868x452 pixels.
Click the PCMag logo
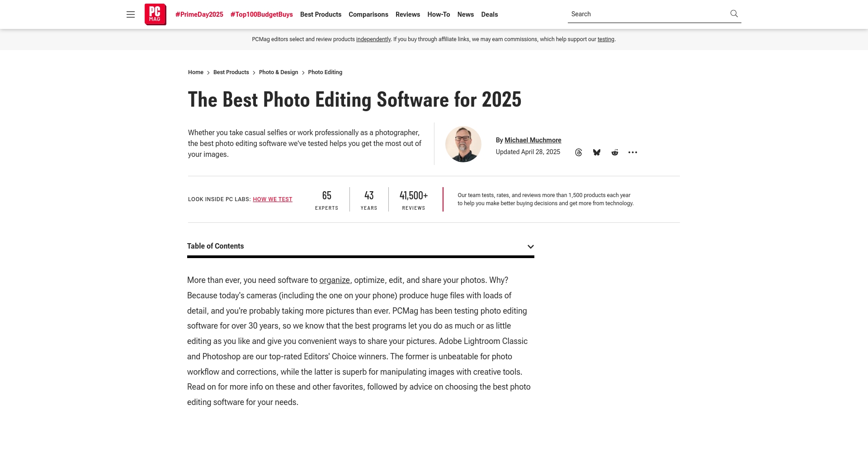tap(156, 14)
